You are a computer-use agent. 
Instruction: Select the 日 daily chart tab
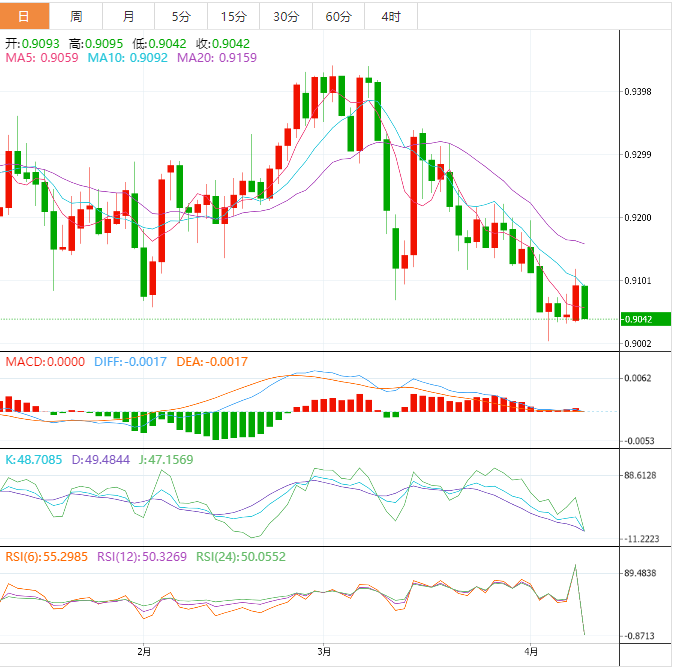pos(25,16)
